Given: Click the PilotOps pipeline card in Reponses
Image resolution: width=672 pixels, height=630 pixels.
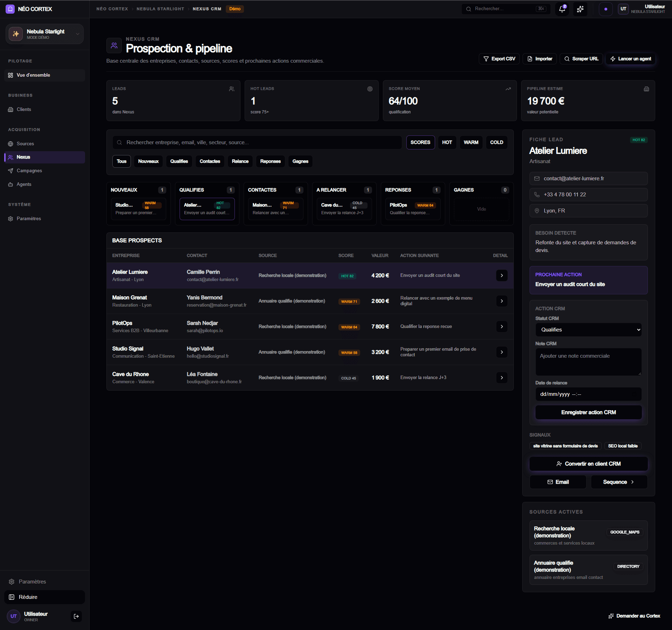Looking at the screenshot, I should point(413,209).
